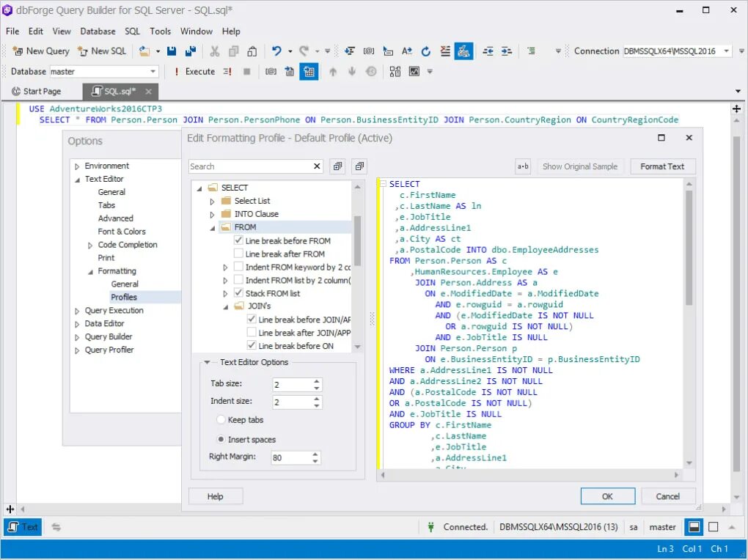
Task: Collapse the SELECT tree node
Action: pyautogui.click(x=199, y=188)
